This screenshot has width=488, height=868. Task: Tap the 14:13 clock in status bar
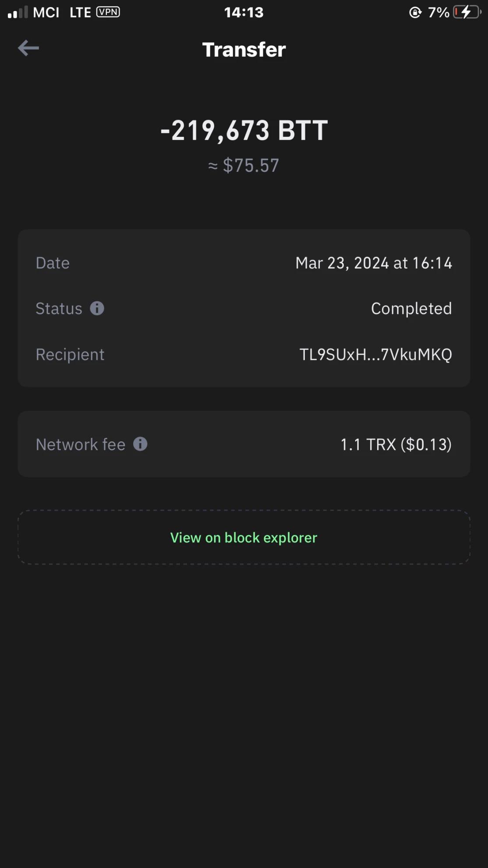coord(244,12)
